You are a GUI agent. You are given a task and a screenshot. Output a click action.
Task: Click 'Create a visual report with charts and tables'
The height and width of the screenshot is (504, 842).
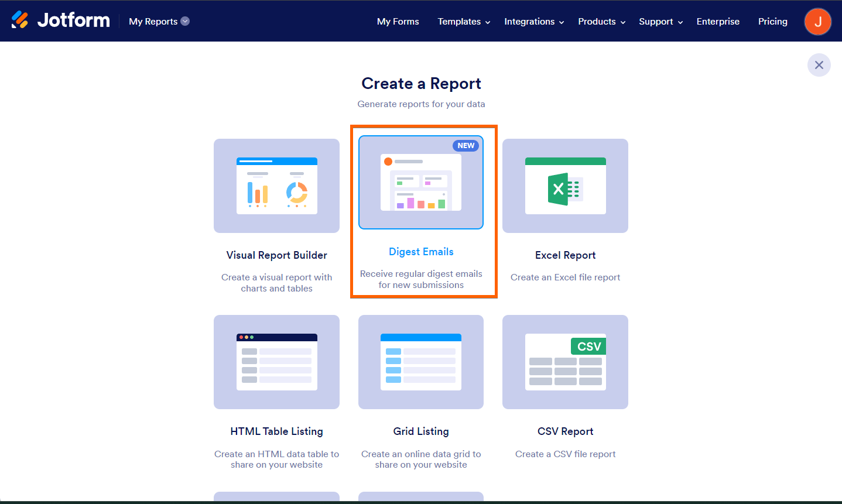pos(277,283)
